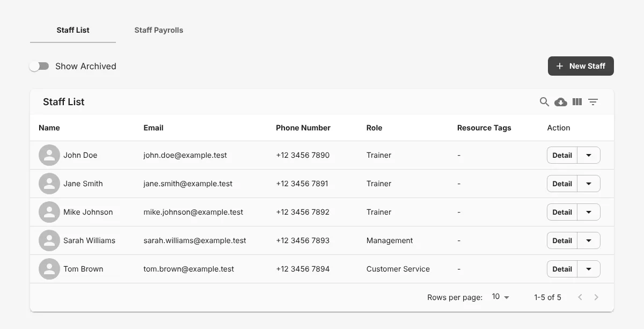644x329 pixels.
Task: Go to next page with right chevron
Action: 596,297
